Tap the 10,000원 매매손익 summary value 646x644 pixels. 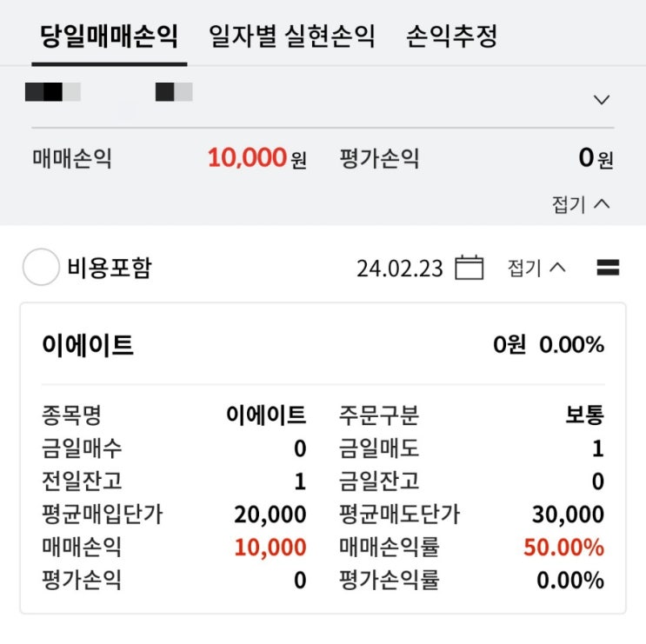(256, 159)
